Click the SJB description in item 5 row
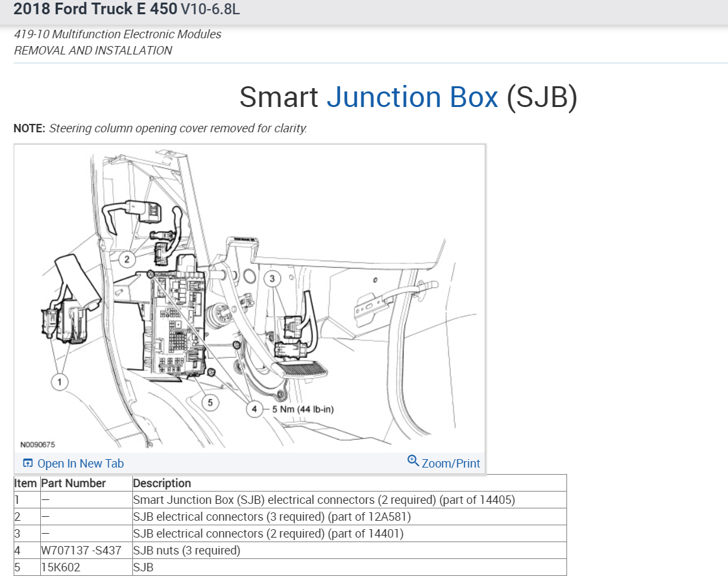728x583 pixels. 350,567
